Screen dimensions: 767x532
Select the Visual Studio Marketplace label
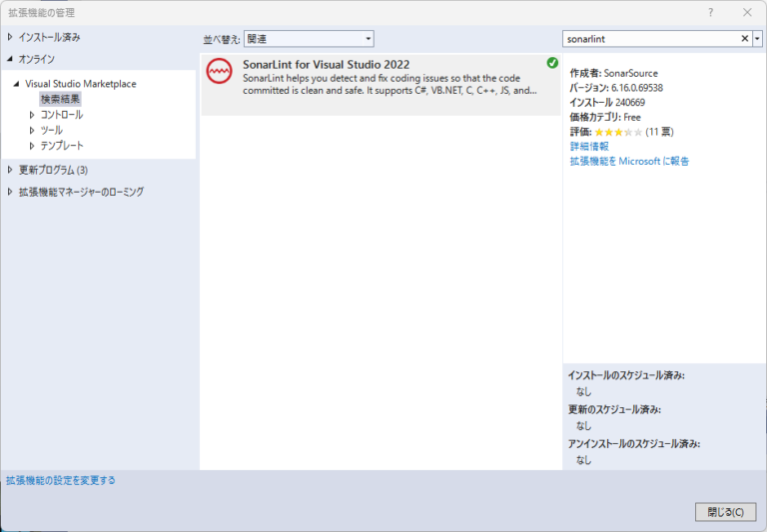click(x=81, y=84)
